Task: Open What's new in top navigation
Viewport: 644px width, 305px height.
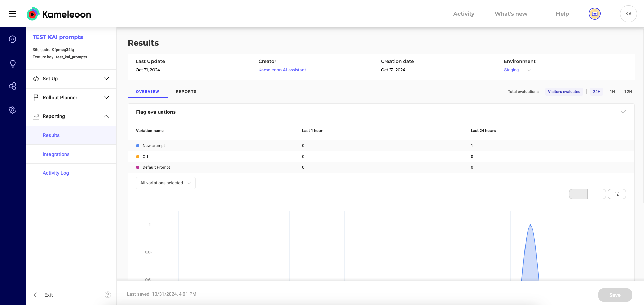Action: pyautogui.click(x=511, y=14)
